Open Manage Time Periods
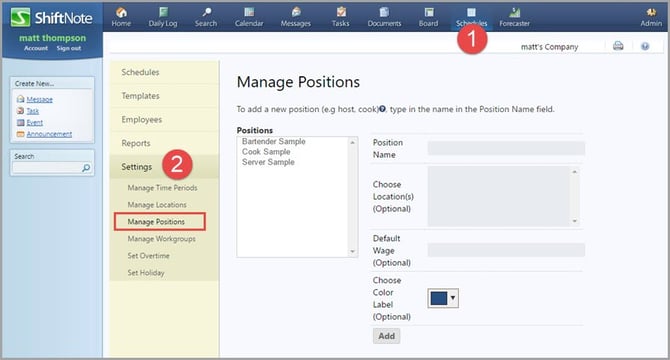The height and width of the screenshot is (360, 670). point(162,188)
